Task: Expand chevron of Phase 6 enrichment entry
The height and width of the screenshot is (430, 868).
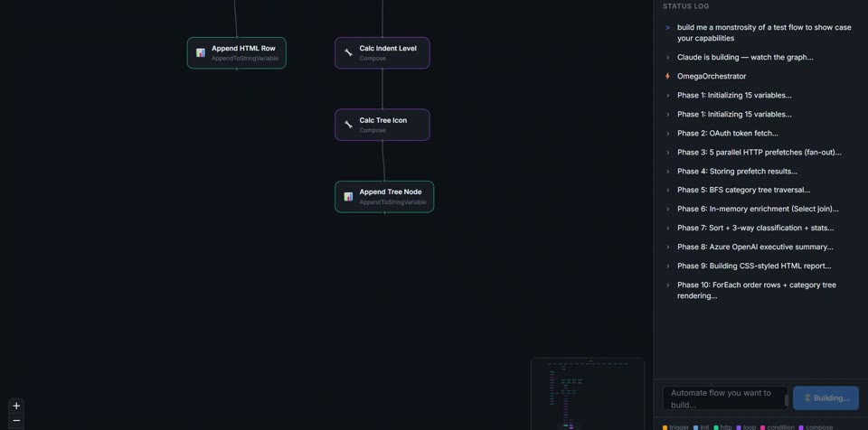Action: [x=667, y=210]
